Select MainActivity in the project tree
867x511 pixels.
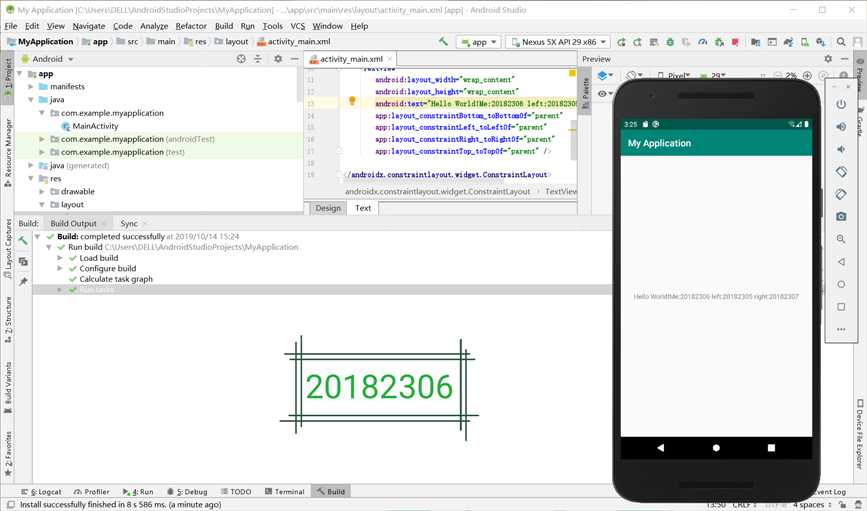[95, 126]
